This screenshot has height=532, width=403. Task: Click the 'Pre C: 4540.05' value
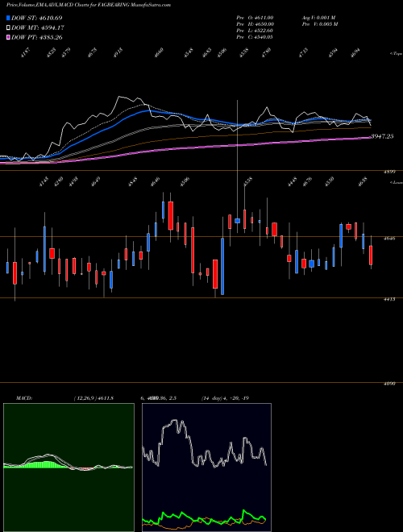(x=255, y=37)
